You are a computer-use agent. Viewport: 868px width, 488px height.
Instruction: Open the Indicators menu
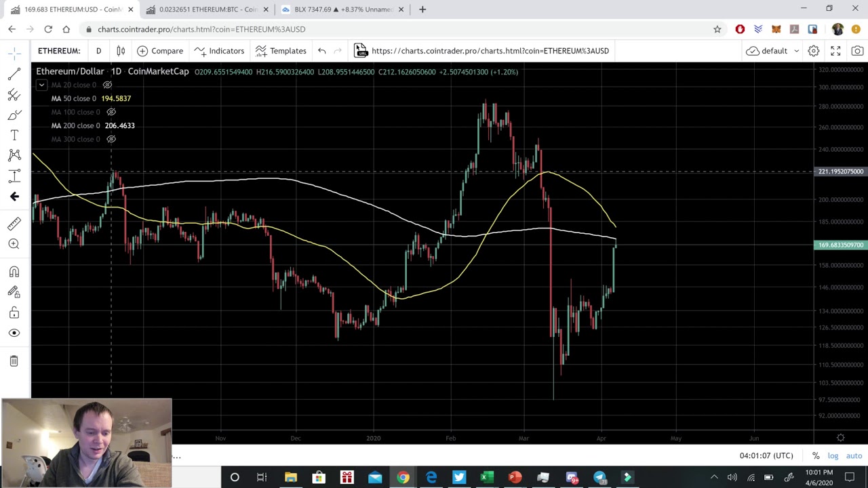[219, 51]
